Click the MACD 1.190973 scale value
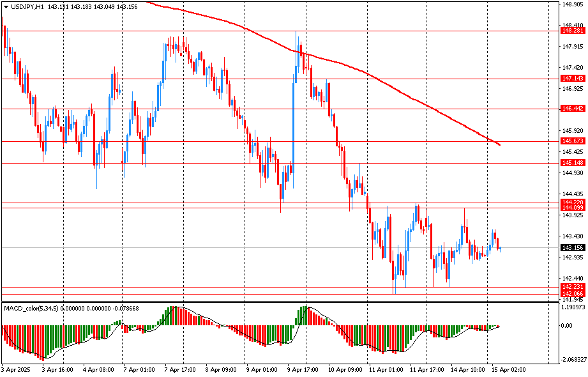This screenshot has width=588, height=377. 572,308
